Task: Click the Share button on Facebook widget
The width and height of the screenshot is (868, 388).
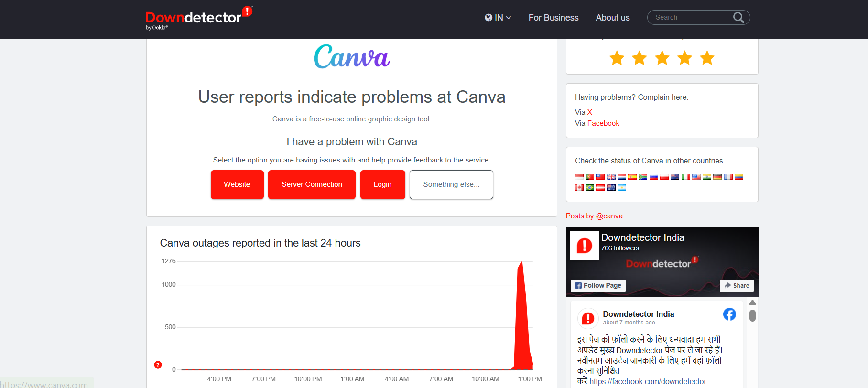Action: [737, 285]
